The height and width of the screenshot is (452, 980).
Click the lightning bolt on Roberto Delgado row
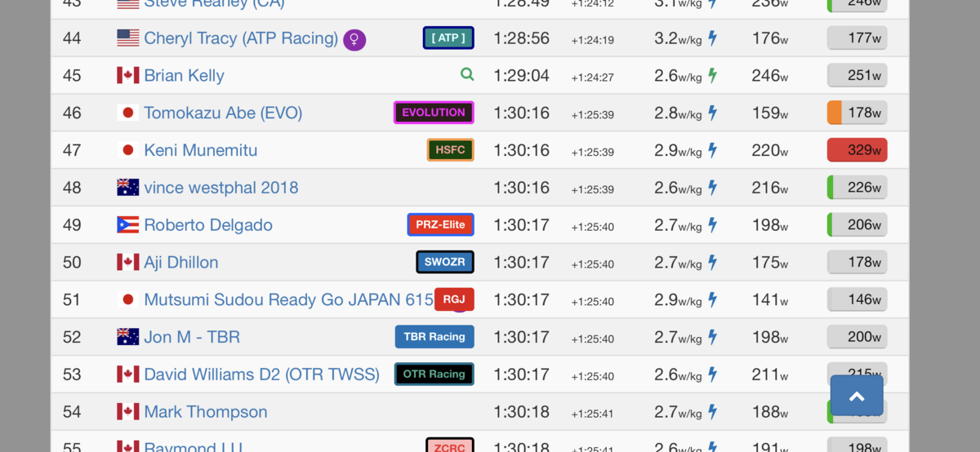click(x=712, y=225)
